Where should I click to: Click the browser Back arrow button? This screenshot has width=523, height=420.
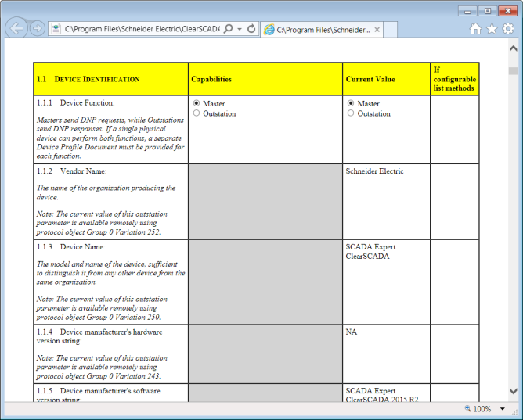tap(16, 29)
